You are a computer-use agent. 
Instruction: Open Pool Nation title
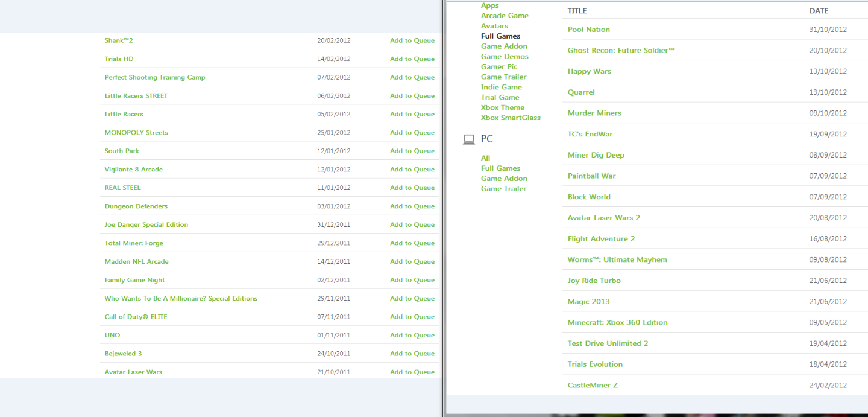pyautogui.click(x=589, y=30)
